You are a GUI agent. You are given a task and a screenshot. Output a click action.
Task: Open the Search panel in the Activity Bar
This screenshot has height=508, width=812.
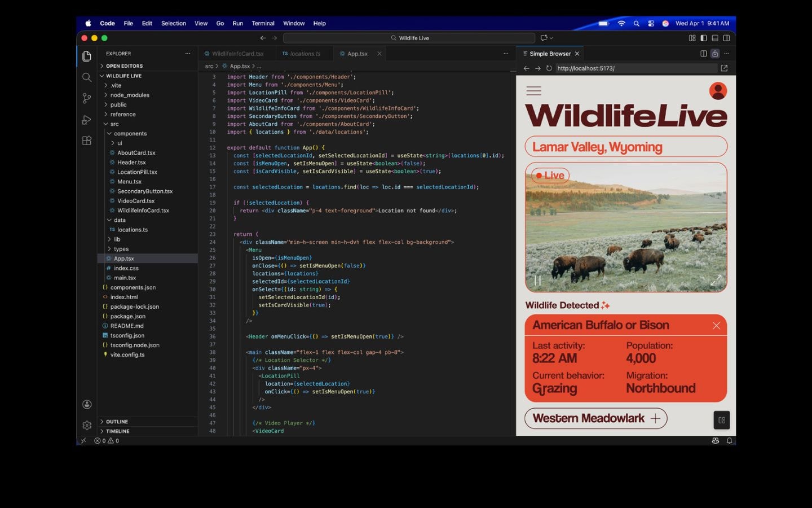pyautogui.click(x=87, y=77)
